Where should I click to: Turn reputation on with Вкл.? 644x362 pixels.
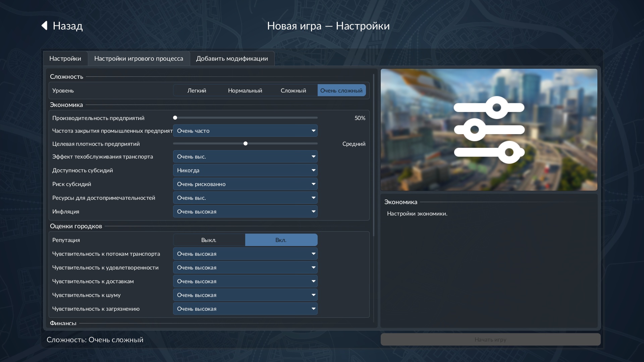coord(281,240)
